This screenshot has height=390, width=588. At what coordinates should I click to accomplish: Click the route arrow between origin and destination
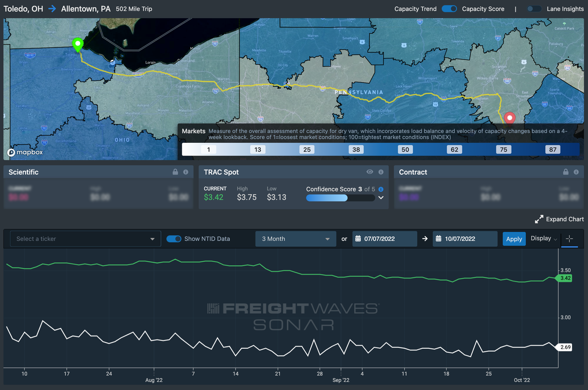pos(52,9)
